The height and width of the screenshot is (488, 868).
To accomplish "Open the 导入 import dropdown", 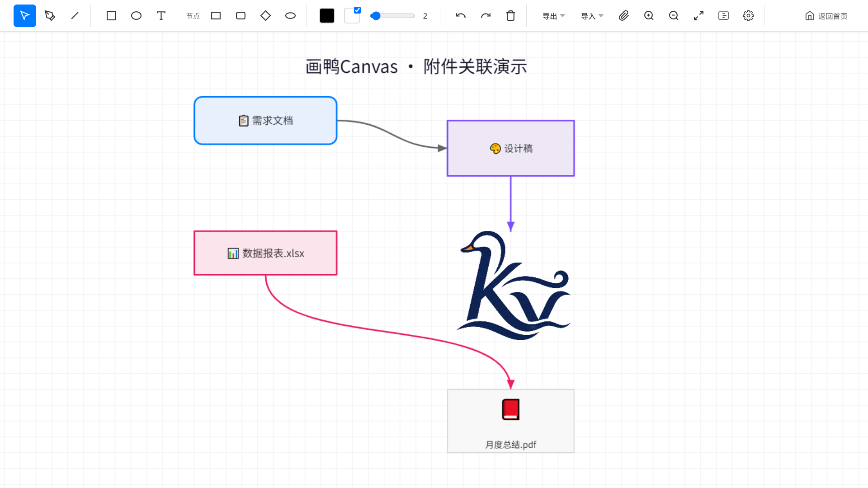I will tap(592, 16).
